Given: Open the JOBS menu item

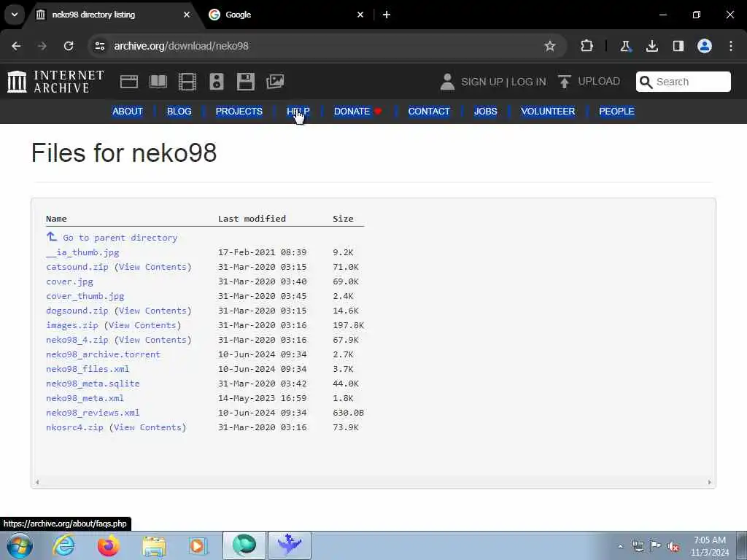Looking at the screenshot, I should 485,112.
